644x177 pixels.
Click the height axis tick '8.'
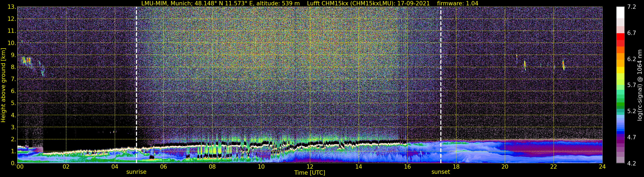pos(13,67)
